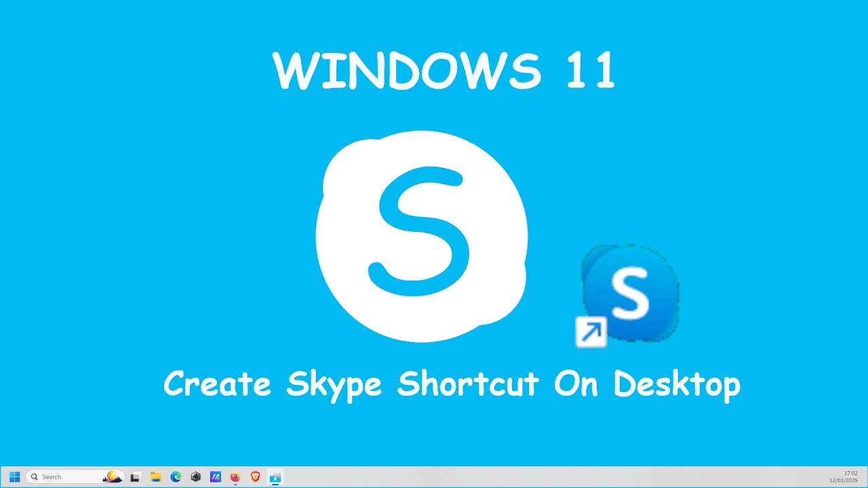This screenshot has width=868, height=488.
Task: Open the clock and date in system tray
Action: pos(844,476)
